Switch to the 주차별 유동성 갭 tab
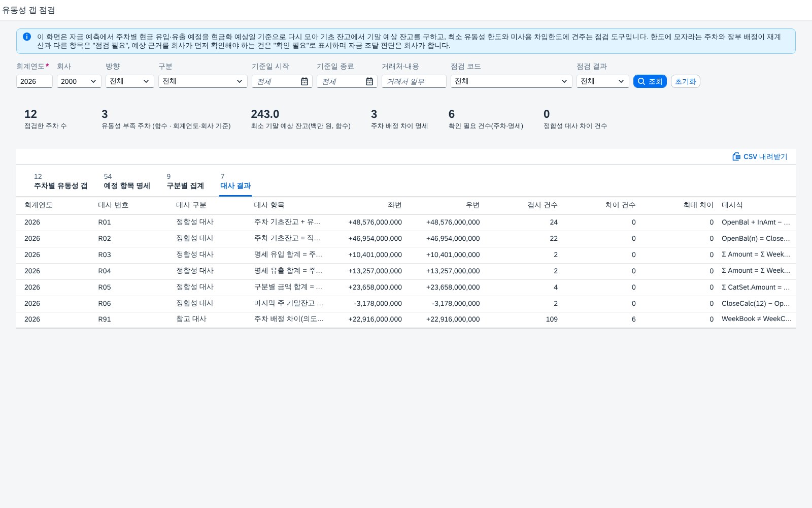 pyautogui.click(x=60, y=181)
